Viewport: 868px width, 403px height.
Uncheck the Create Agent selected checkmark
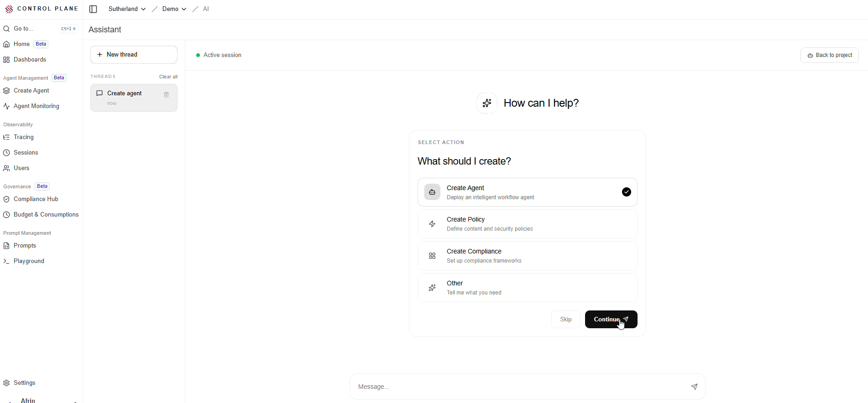(x=627, y=192)
